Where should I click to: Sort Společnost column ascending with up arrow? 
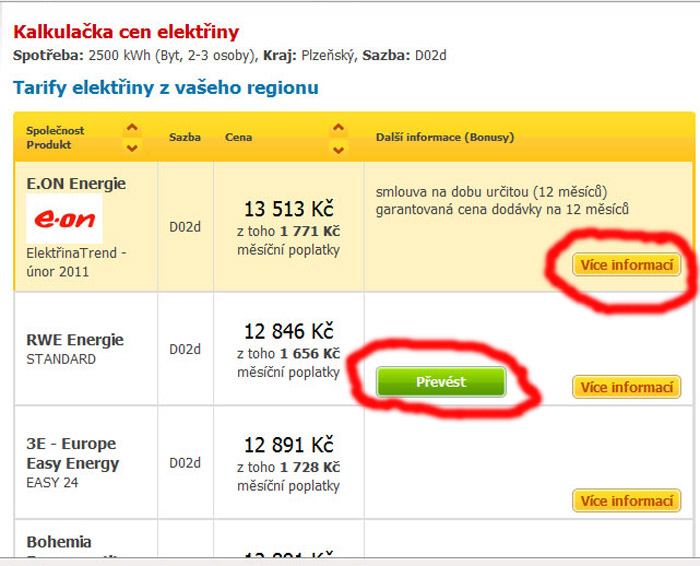(x=132, y=129)
